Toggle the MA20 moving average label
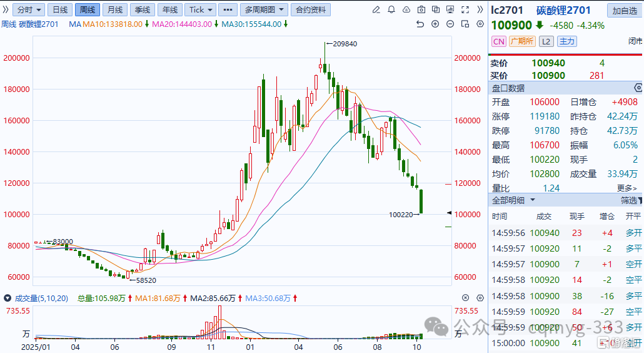 click(x=182, y=24)
